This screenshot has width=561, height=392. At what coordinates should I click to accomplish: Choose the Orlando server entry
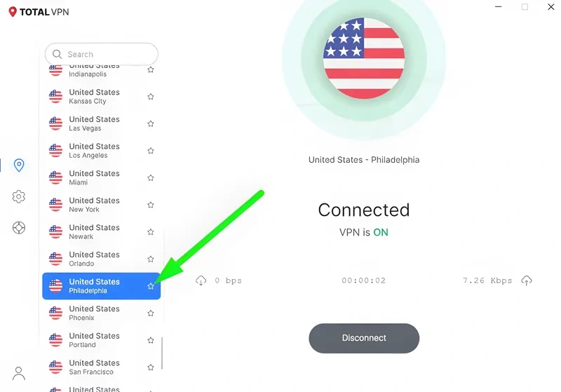click(x=101, y=259)
